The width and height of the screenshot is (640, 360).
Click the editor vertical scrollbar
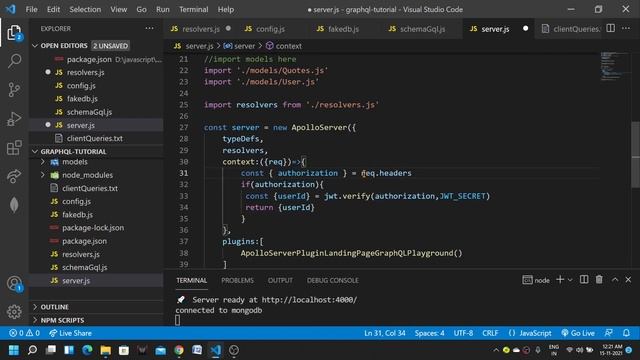[636, 155]
